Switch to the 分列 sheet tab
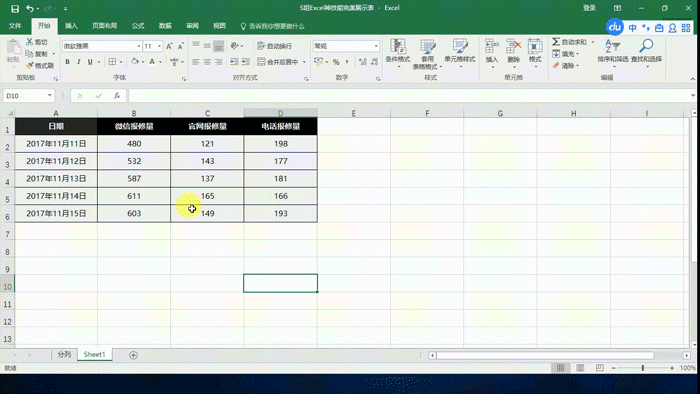This screenshot has height=394, width=700. point(64,354)
